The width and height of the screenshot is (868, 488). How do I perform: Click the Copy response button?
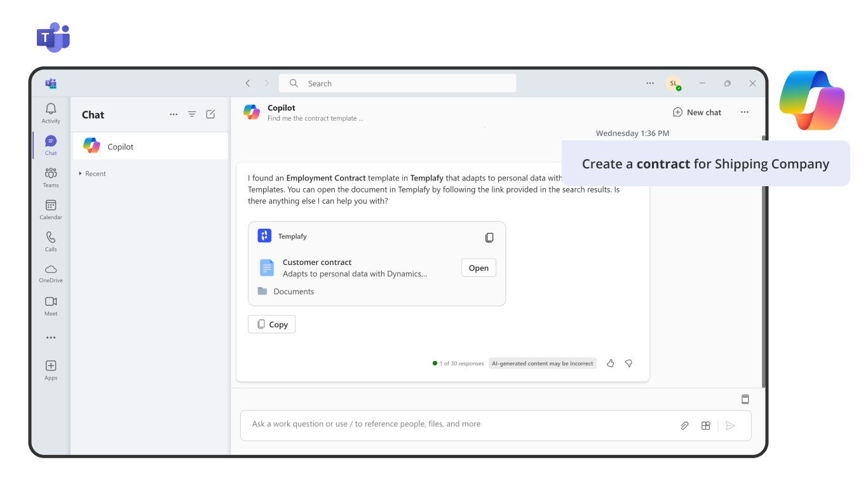point(271,324)
